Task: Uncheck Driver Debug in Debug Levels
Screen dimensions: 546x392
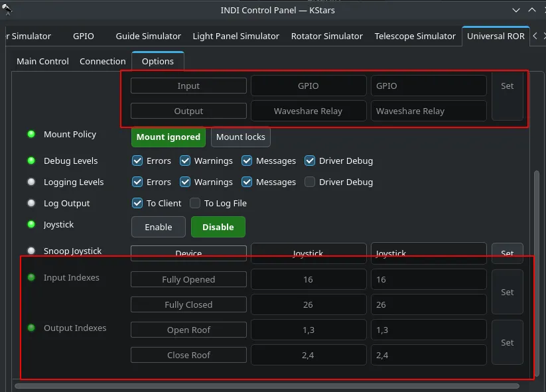Action: coord(310,161)
